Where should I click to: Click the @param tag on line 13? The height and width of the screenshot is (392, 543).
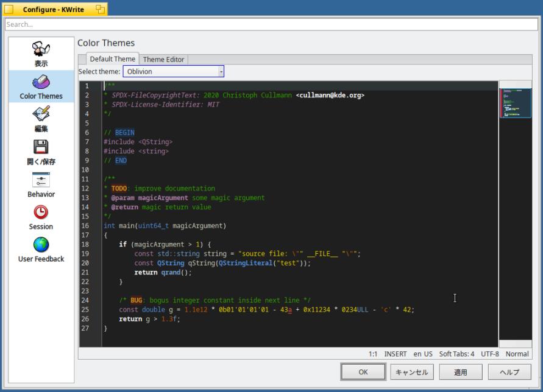tap(122, 198)
